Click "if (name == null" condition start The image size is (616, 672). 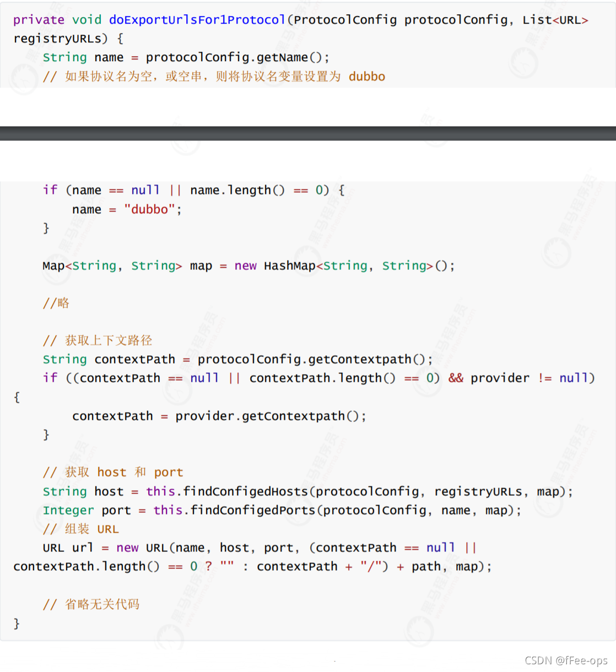click(101, 191)
